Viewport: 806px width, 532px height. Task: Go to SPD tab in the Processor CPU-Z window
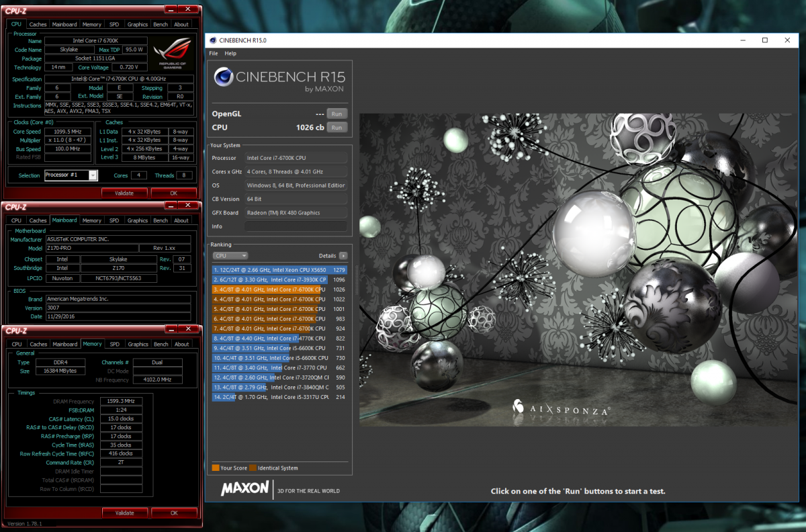[x=114, y=24]
